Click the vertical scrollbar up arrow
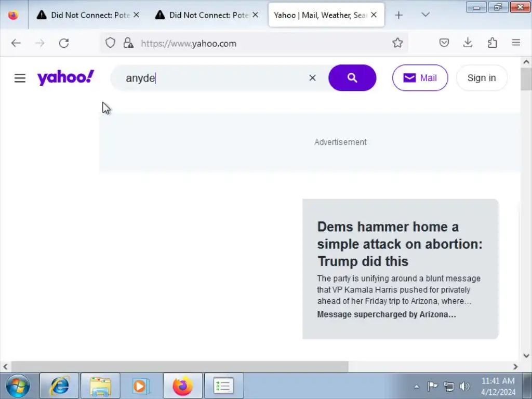Image resolution: width=532 pixels, height=399 pixels. tap(526, 62)
